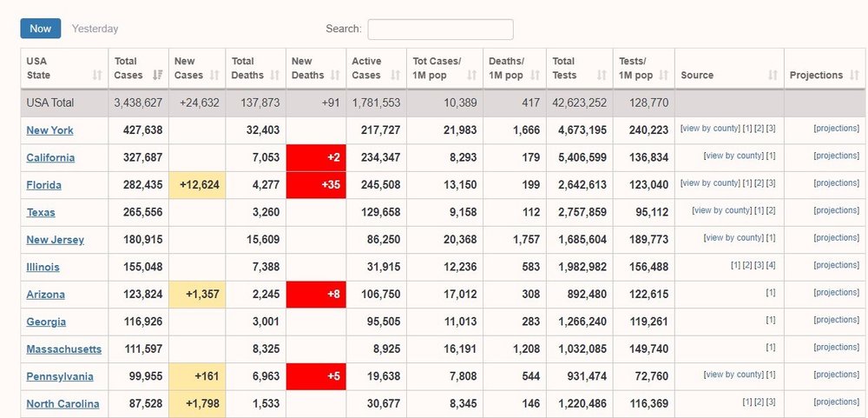This screenshot has height=418, width=868.
Task: Open projections link for Florida
Action: click(836, 183)
